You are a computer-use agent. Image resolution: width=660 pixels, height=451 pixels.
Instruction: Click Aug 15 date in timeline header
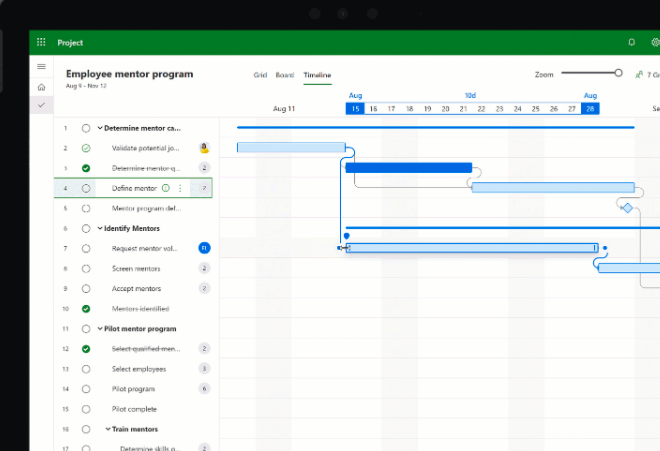point(355,109)
